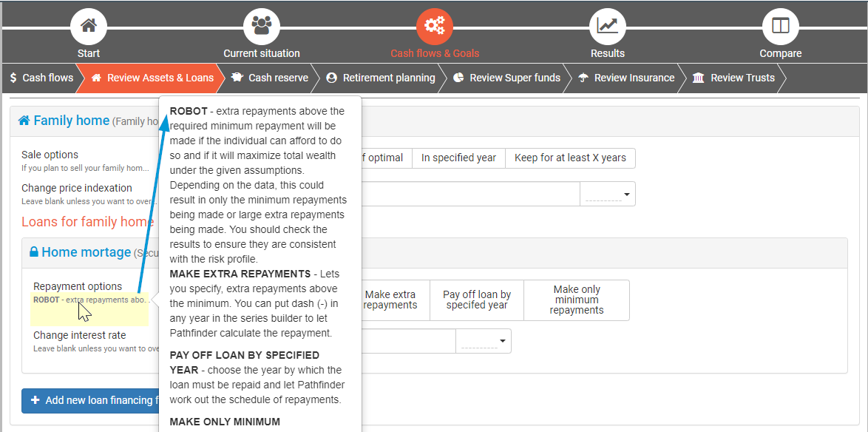The height and width of the screenshot is (432, 868).
Task: Switch to the Cash flows tab
Action: click(x=41, y=78)
